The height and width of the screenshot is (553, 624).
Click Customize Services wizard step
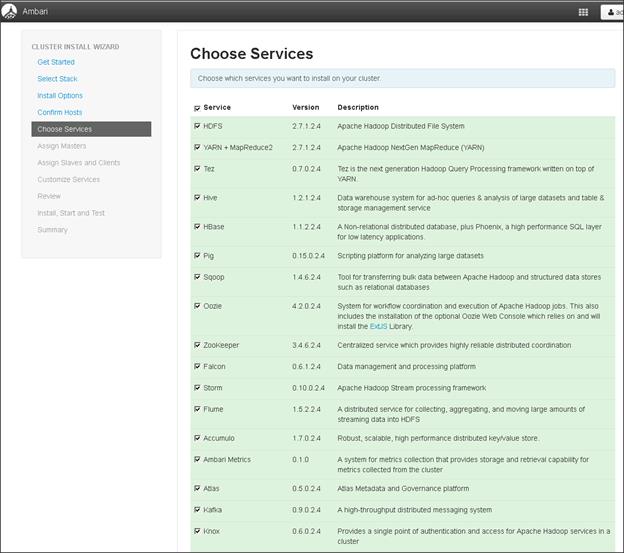68,179
